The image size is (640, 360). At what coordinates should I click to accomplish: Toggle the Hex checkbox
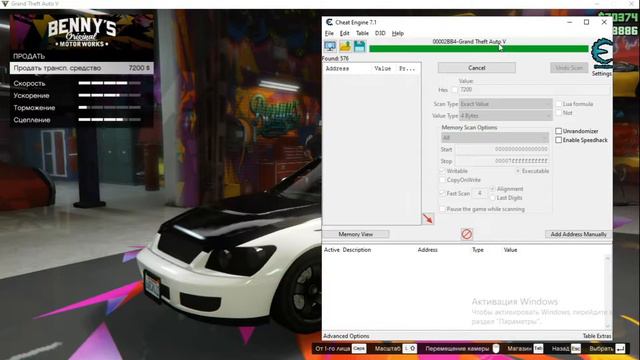pos(455,90)
